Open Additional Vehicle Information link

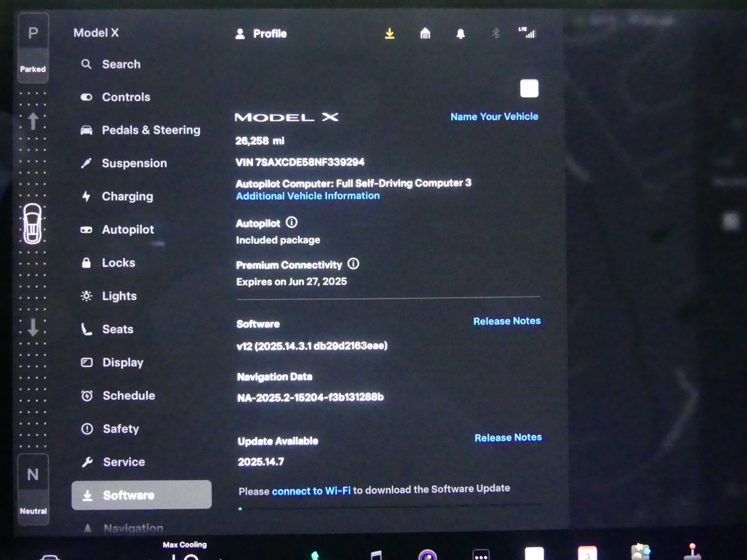pyautogui.click(x=308, y=196)
